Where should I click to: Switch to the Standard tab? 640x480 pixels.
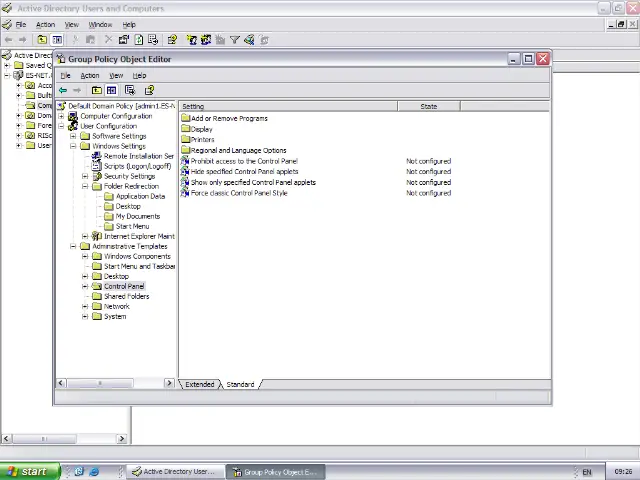click(x=240, y=384)
